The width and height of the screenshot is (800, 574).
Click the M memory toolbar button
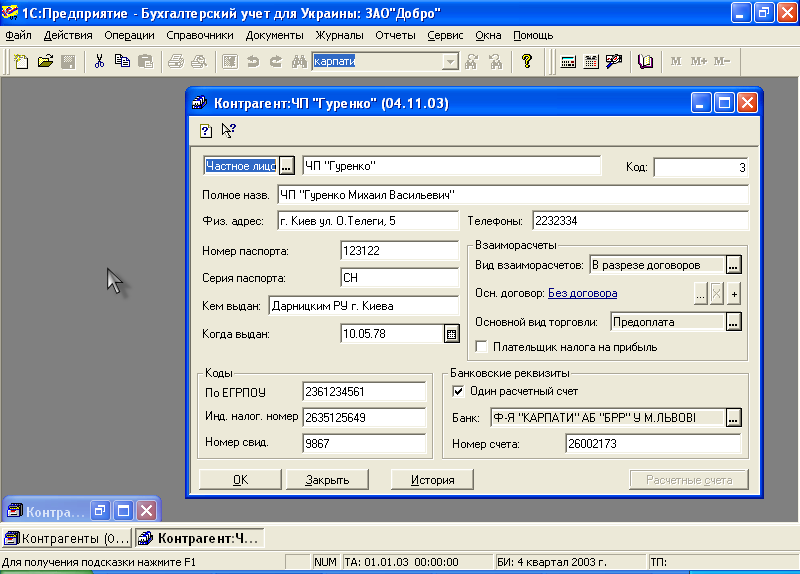tap(676, 62)
